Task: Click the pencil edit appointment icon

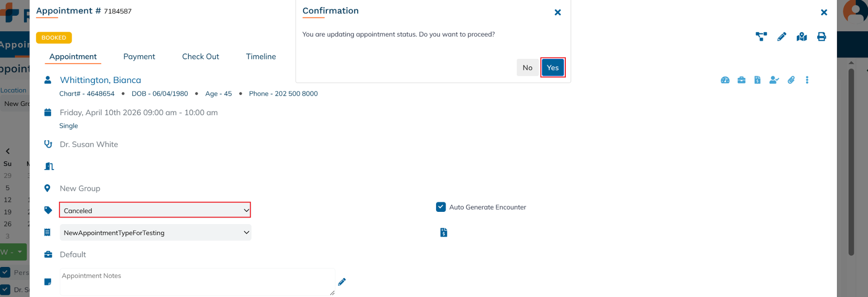Action: tap(782, 37)
